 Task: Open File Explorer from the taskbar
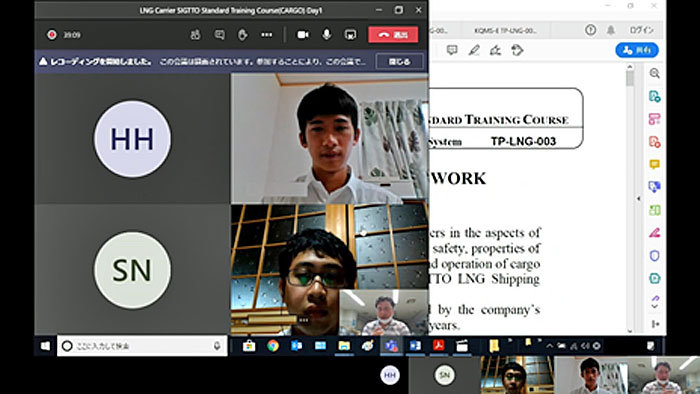pos(344,346)
